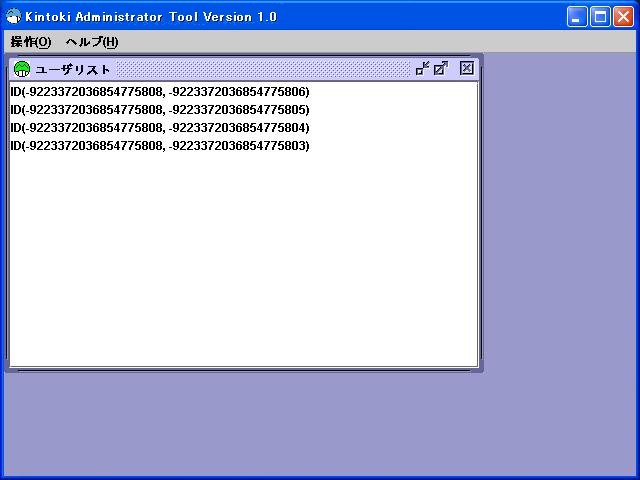Select the user ID ending in 775803
The height and width of the screenshot is (480, 640).
[x=160, y=146]
